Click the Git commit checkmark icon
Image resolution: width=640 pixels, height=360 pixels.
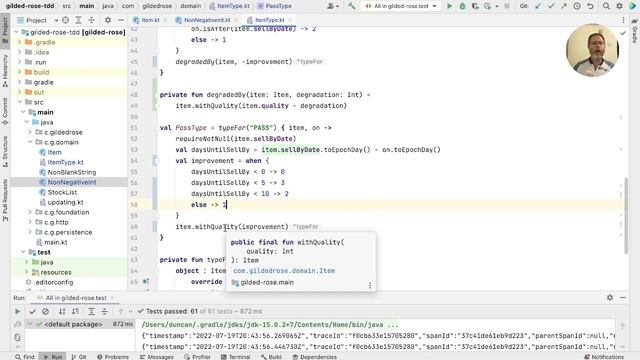(x=551, y=6)
